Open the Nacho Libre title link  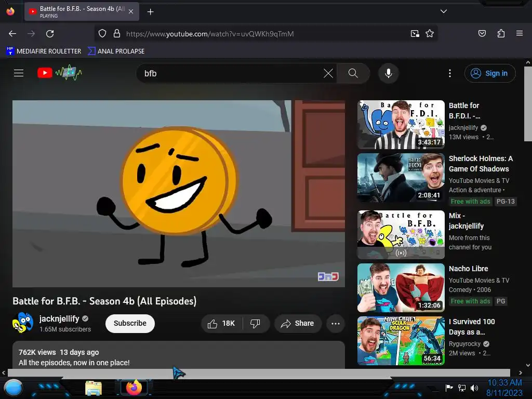468,269
